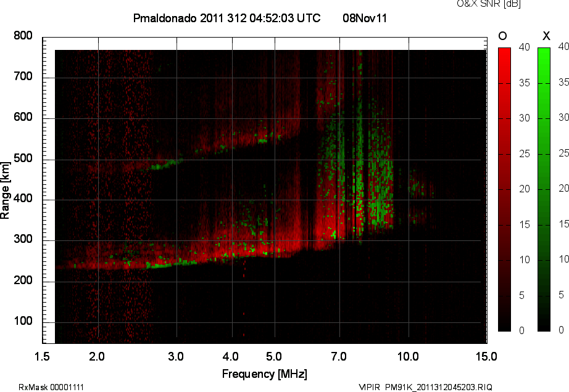Click the 500 range tick label
This screenshot has width=569, height=392.
pyautogui.click(x=23, y=158)
